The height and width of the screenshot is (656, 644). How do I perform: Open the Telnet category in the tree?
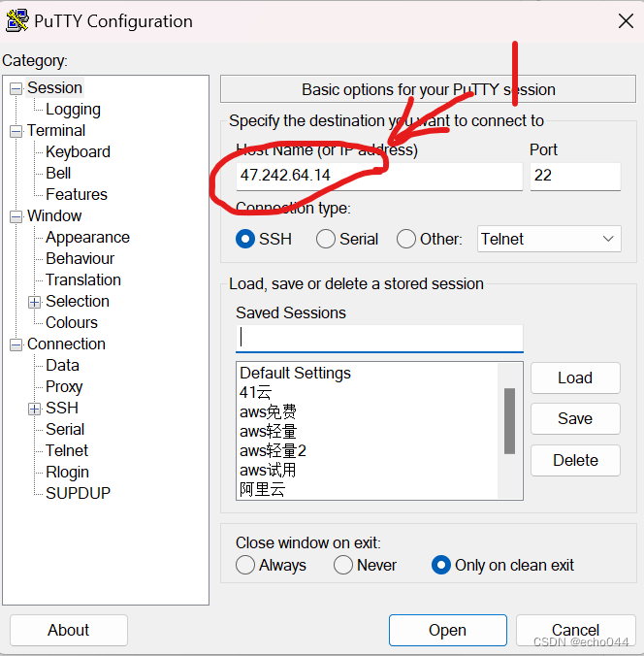[67, 450]
